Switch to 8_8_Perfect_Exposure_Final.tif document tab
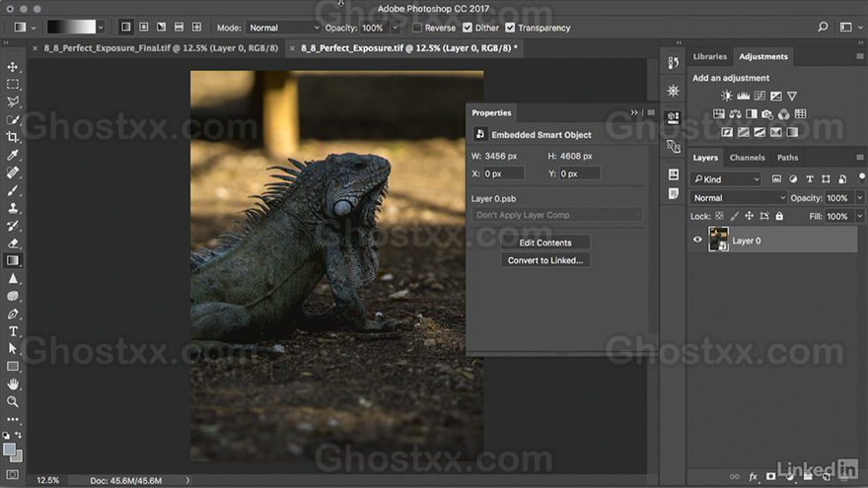Screen dimensions: 868x488 [x=161, y=48]
